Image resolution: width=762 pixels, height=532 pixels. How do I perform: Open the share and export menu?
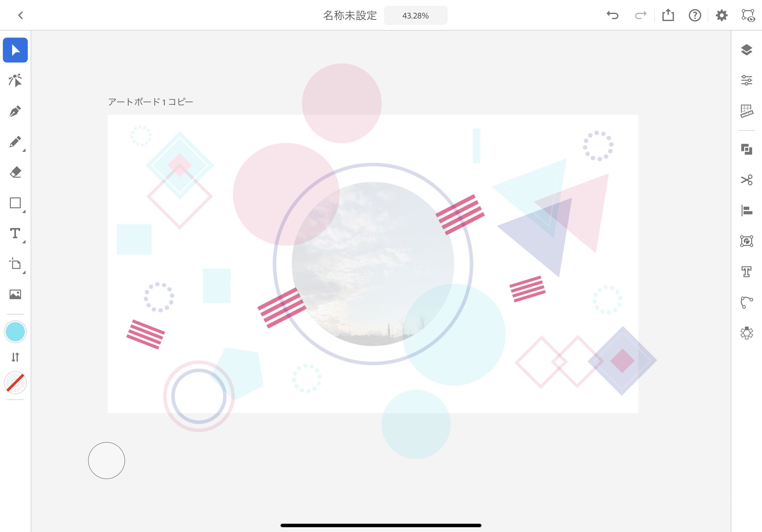coord(668,15)
